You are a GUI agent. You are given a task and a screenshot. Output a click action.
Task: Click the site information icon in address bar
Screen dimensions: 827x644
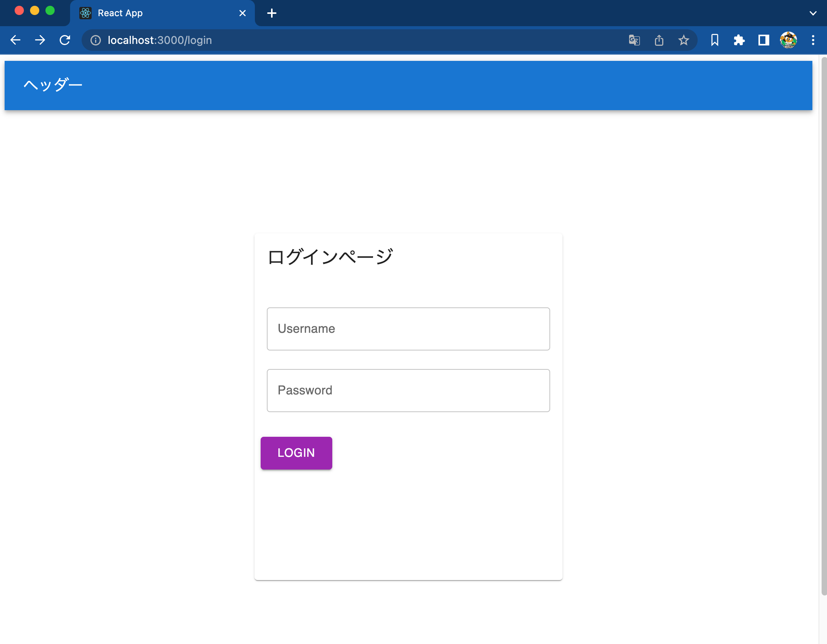(x=95, y=40)
